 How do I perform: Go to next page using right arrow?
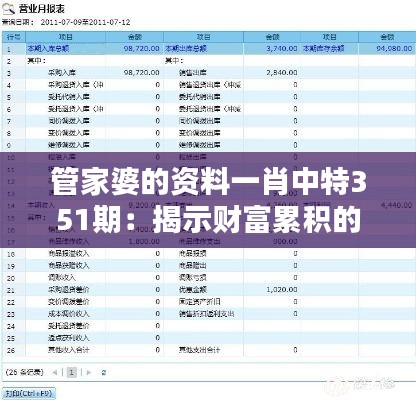pyautogui.click(x=89, y=372)
